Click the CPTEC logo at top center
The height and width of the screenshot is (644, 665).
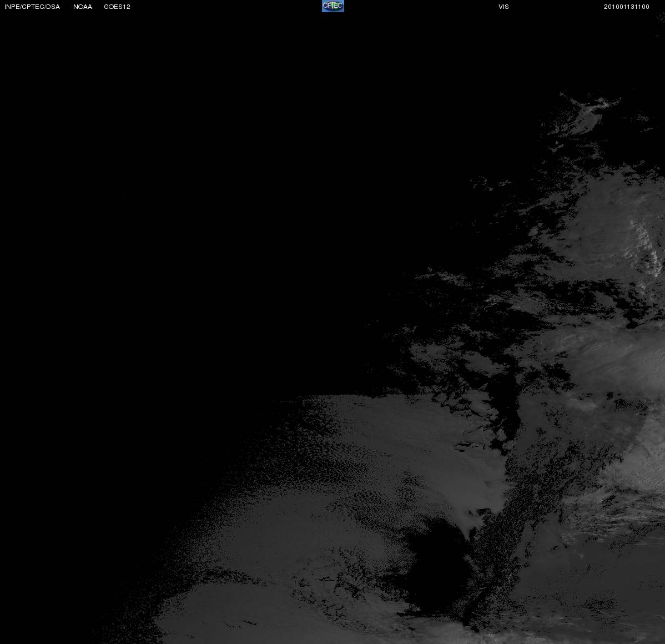333,6
